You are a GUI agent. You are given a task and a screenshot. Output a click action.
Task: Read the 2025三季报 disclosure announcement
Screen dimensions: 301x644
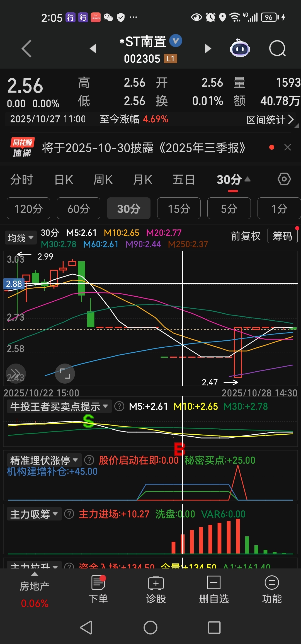(x=144, y=148)
